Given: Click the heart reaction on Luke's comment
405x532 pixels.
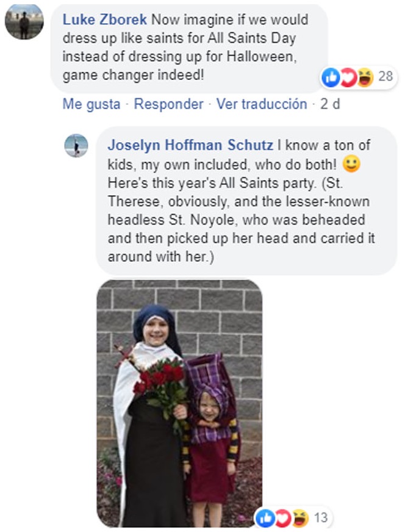Looking at the screenshot, I should pyautogui.click(x=348, y=77).
